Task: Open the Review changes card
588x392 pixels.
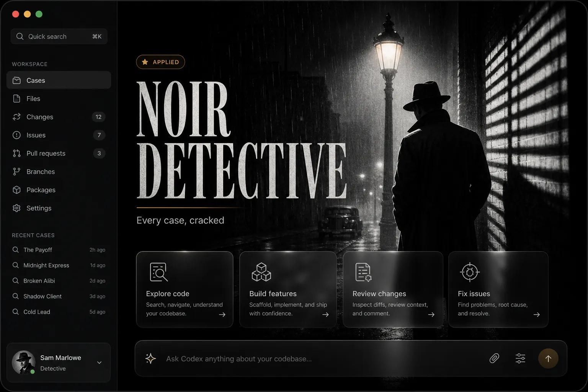Action: point(393,289)
